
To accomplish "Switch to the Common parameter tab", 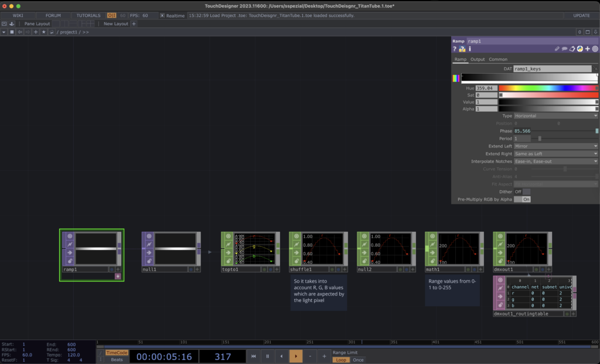I will [x=498, y=59].
